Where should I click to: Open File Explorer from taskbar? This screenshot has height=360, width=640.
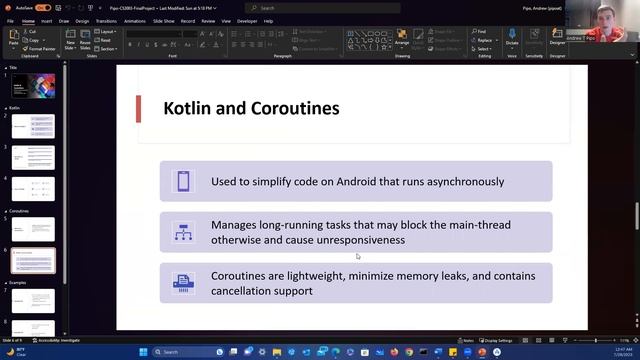(277, 352)
